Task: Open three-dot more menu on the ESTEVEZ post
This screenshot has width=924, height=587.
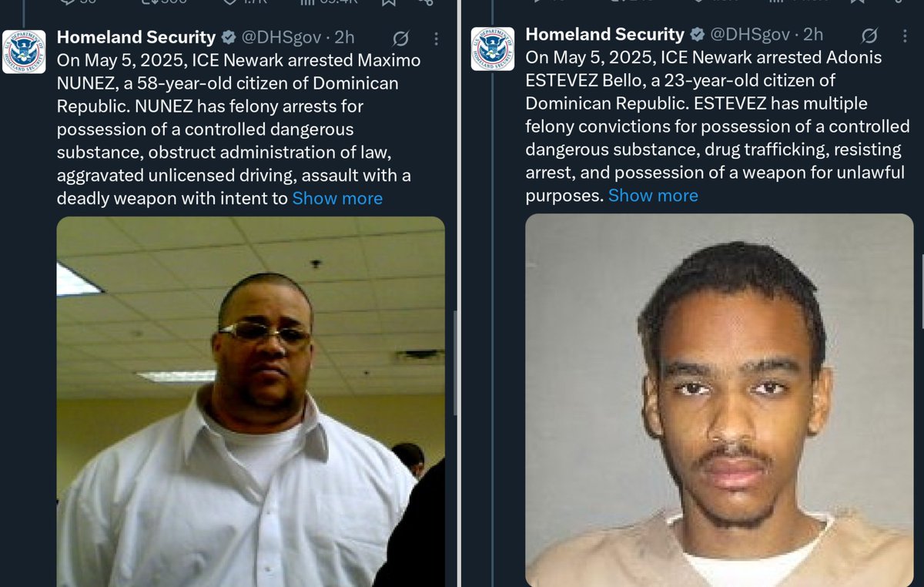Action: click(x=904, y=35)
